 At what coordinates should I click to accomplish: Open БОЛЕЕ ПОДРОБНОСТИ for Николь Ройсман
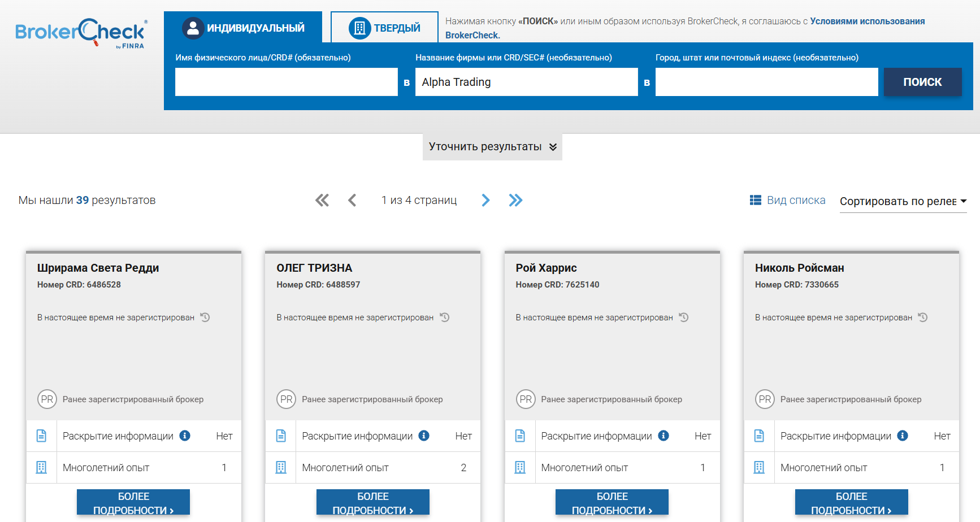852,503
